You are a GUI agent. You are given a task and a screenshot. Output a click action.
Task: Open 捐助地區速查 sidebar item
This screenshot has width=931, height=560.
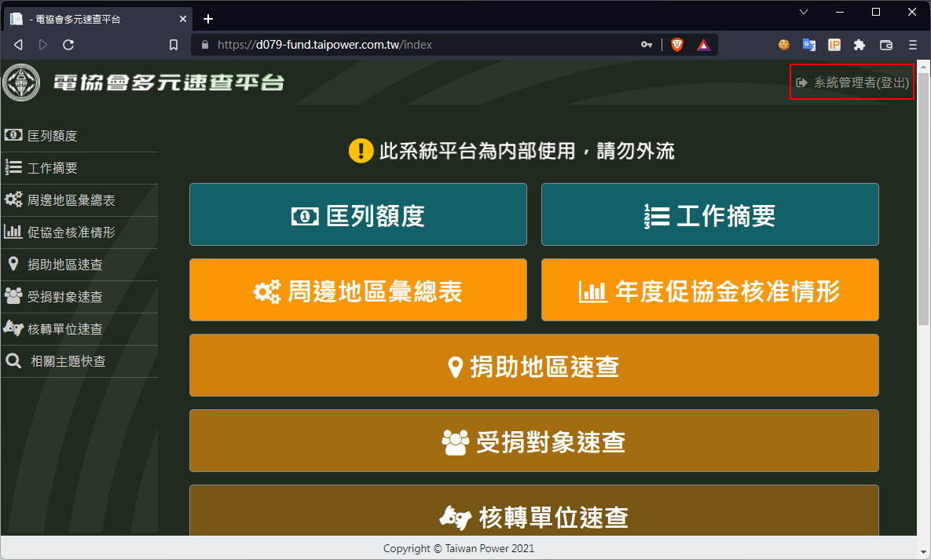(x=79, y=264)
